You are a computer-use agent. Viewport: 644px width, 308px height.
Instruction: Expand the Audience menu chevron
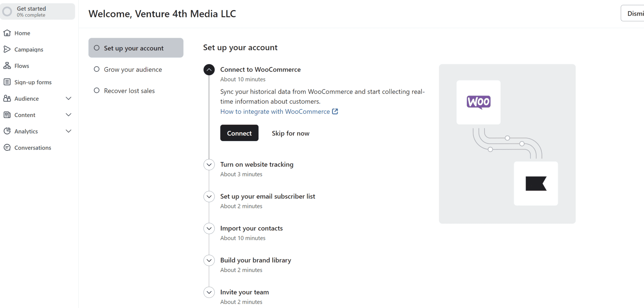(x=69, y=98)
